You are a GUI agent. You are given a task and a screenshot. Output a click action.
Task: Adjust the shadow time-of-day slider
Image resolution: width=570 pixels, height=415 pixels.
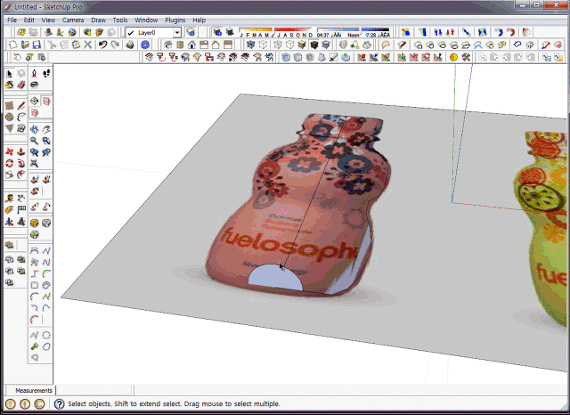[x=353, y=32]
